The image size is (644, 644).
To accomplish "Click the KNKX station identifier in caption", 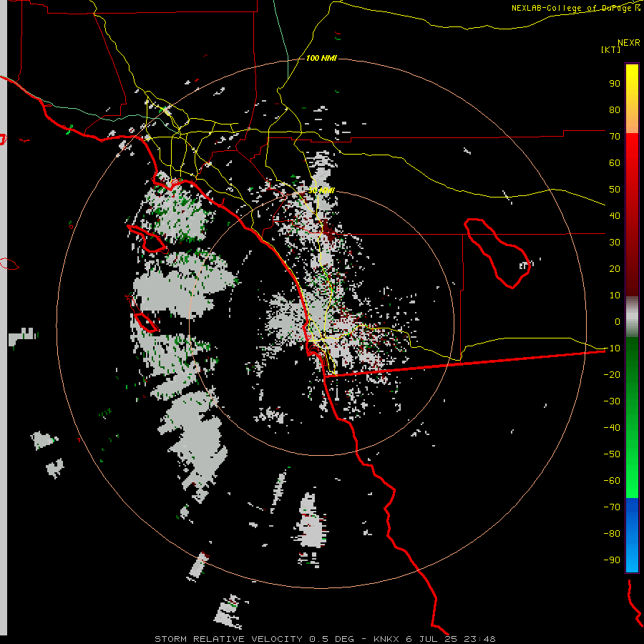I will coord(386,639).
